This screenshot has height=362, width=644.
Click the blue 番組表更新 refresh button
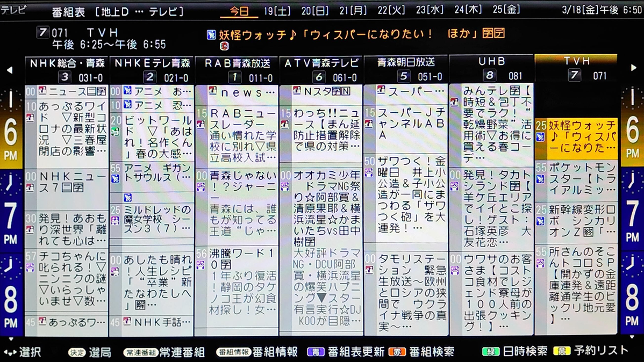[x=346, y=352]
